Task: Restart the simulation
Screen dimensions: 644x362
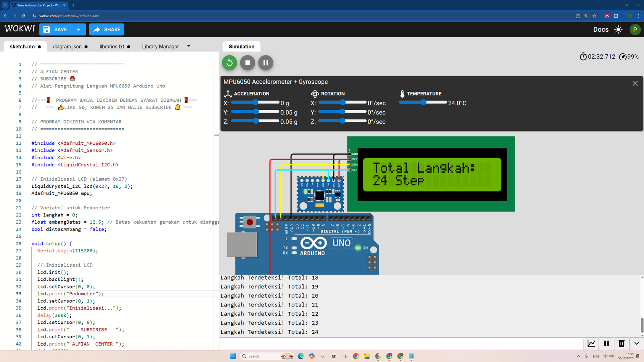Action: [229, 62]
